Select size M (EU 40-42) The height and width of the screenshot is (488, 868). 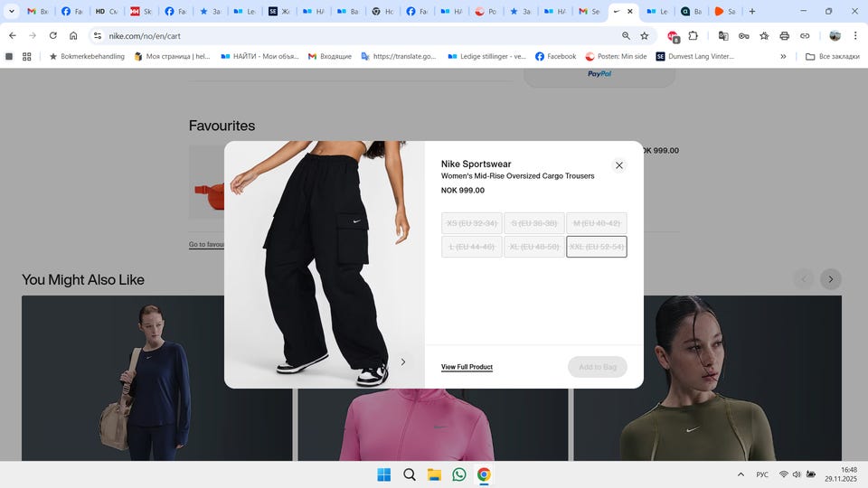[x=597, y=223]
